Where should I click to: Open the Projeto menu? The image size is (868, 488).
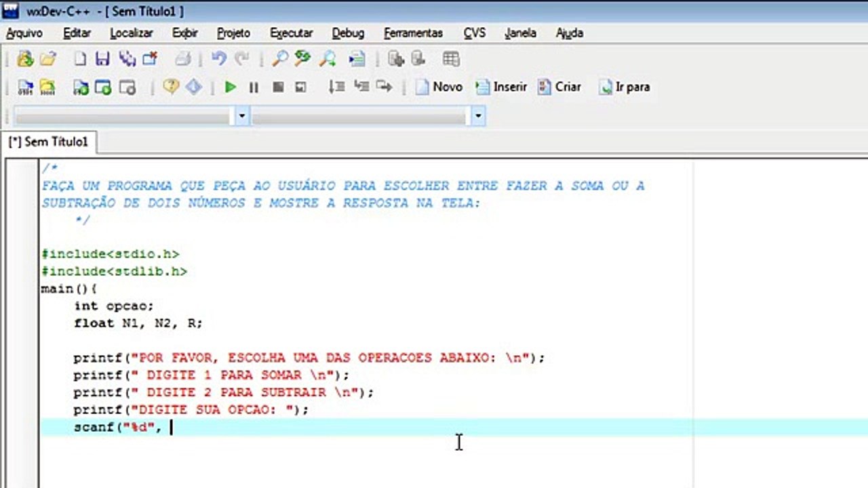coord(233,33)
